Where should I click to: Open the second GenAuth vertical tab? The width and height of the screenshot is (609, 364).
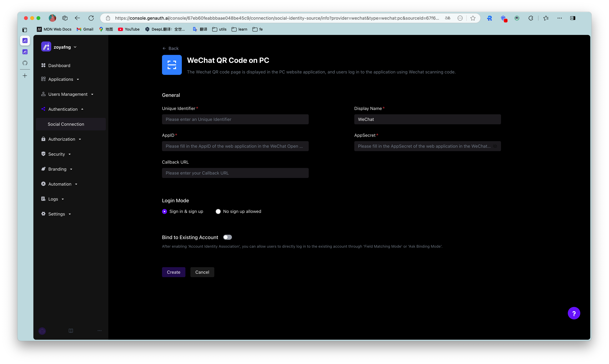point(25,52)
